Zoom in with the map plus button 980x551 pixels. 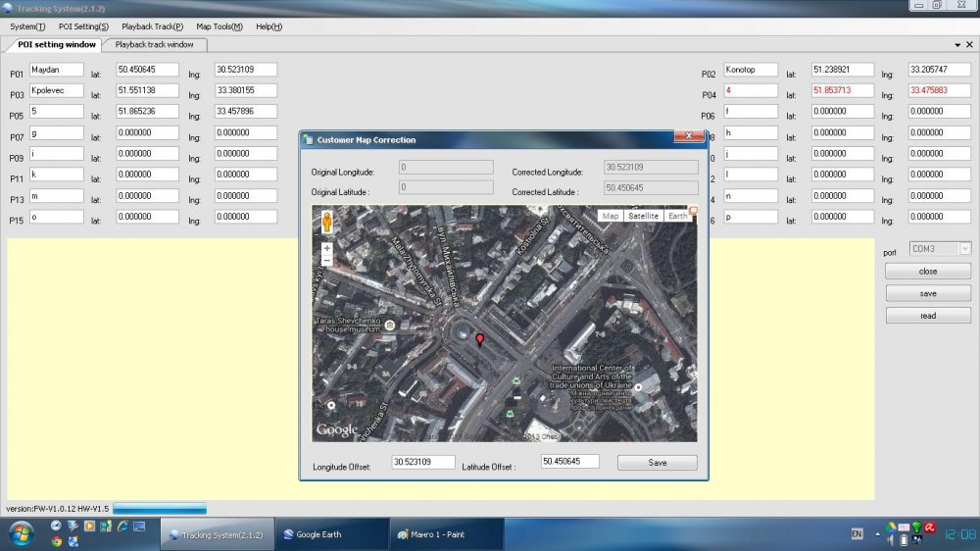(326, 248)
